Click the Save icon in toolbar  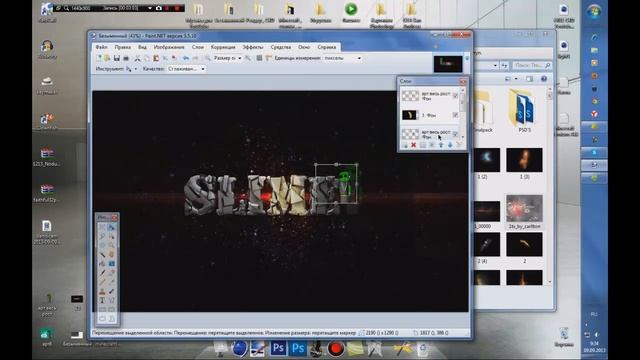click(117, 58)
